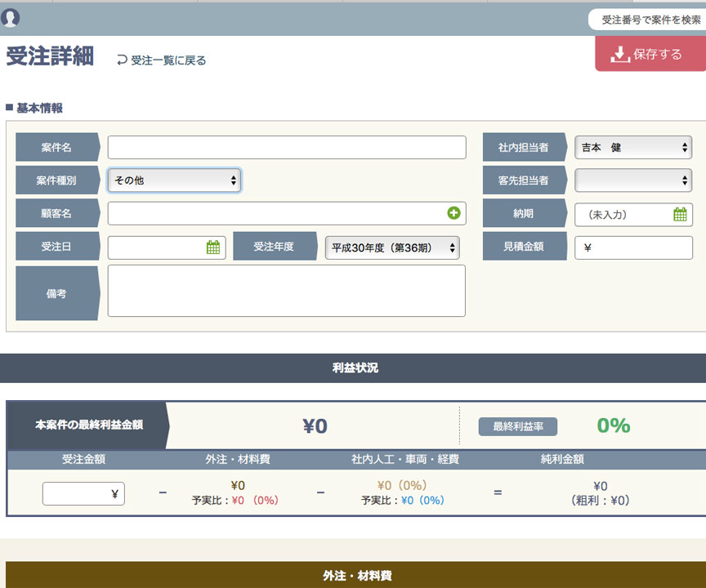Open the 社内担当者 dropdown showing 吉本 健

click(x=633, y=148)
